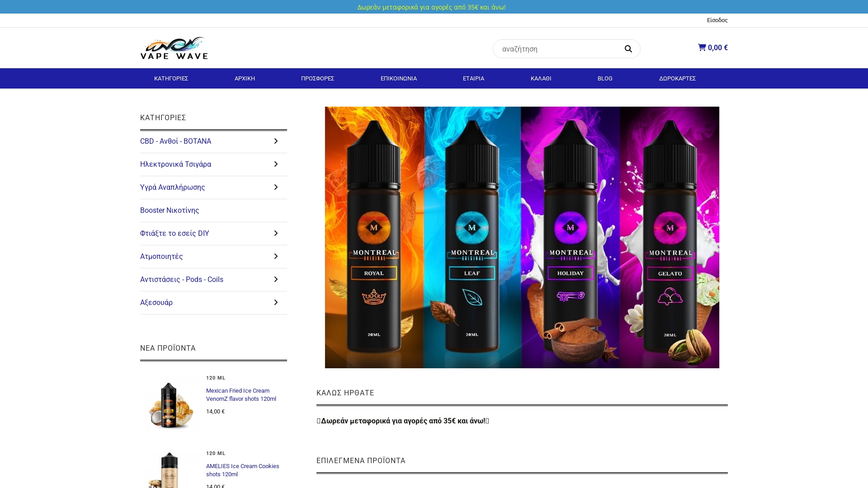Image resolution: width=868 pixels, height=488 pixels.
Task: Expand the Ηλεκτρονικά Τσιγάρα category
Action: pos(276,164)
